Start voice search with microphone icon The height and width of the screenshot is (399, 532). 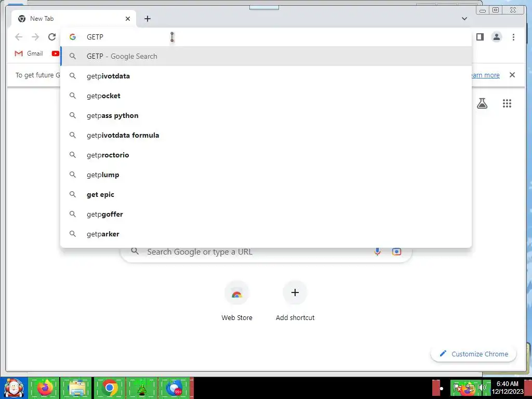377,252
